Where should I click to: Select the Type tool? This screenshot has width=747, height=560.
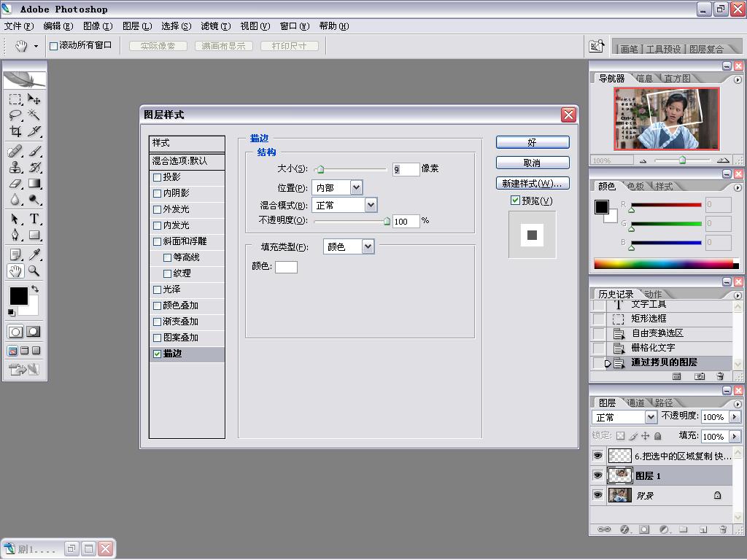point(34,219)
